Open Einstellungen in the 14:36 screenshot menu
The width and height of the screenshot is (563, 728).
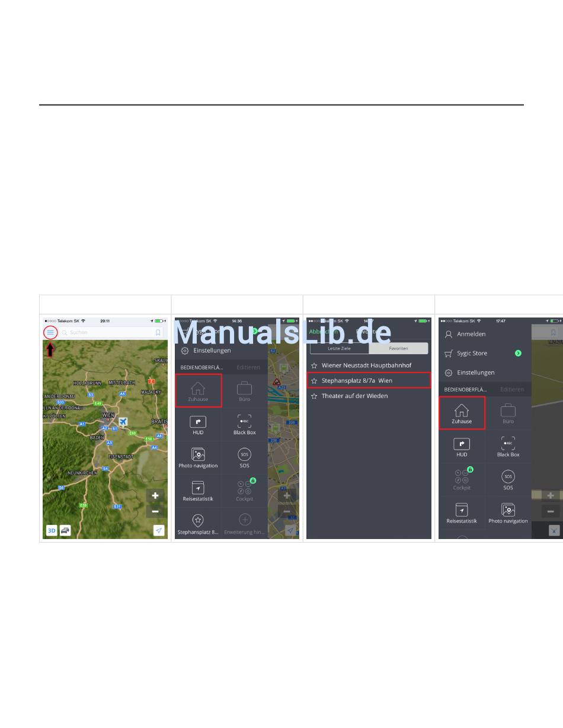pyautogui.click(x=206, y=351)
